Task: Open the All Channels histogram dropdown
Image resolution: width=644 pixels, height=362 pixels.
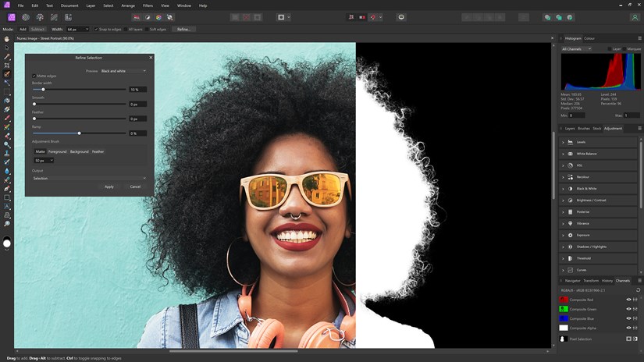Action: click(576, 49)
